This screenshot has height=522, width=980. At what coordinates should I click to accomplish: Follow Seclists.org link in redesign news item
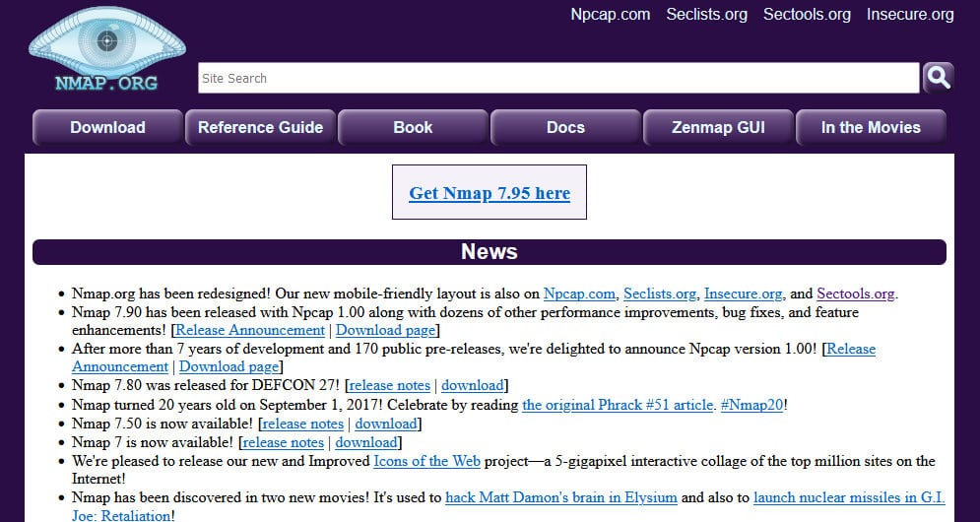coord(660,294)
